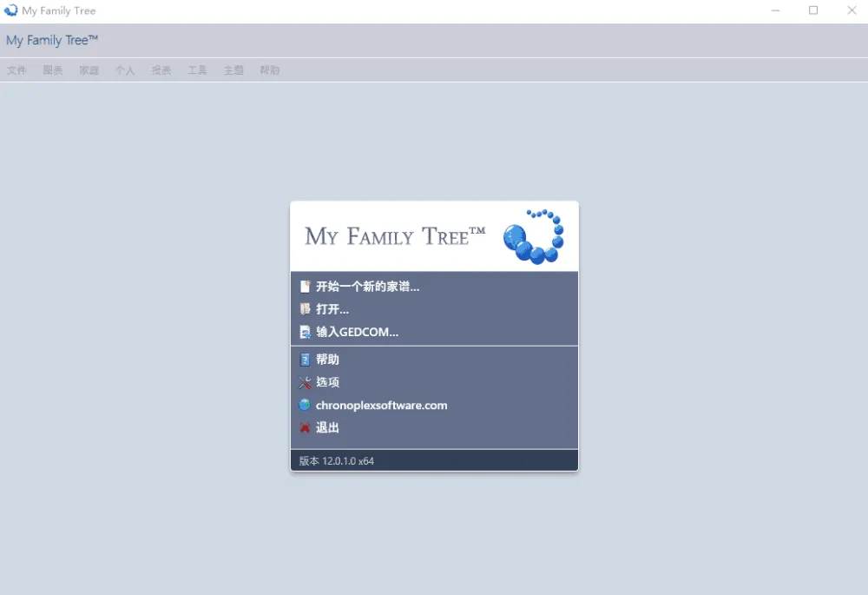Click the blue beads logo on the splash card
This screenshot has width=868, height=595.
[x=535, y=235]
